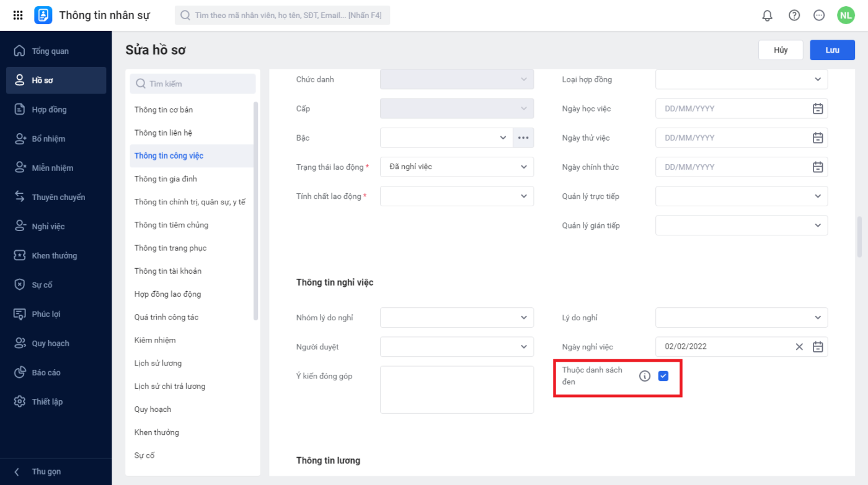Click the Quy hoạch people icon
868x485 pixels.
[x=20, y=343]
